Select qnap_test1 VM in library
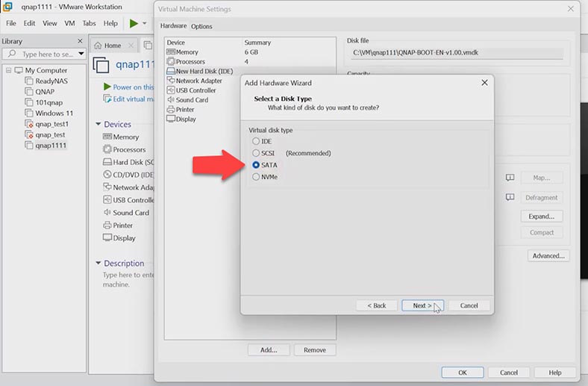The image size is (588, 386). (x=47, y=124)
